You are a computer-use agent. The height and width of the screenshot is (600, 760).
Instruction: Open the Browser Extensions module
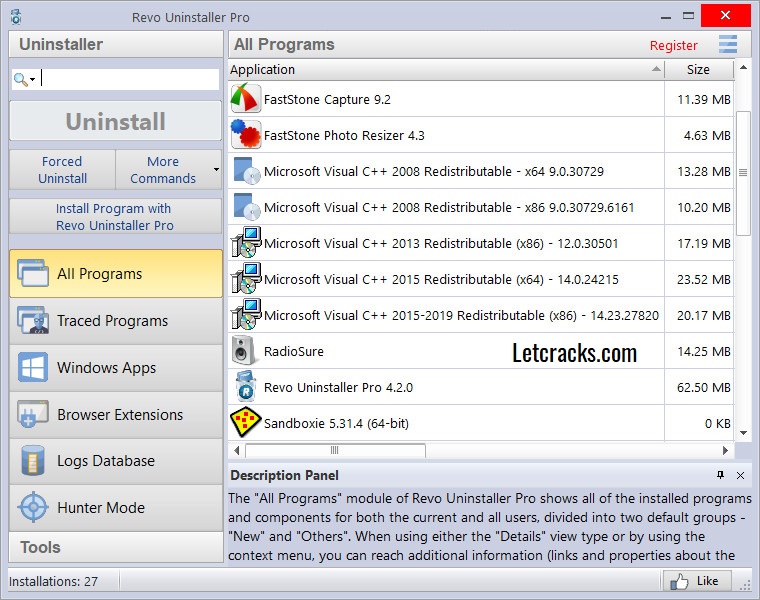coord(116,414)
